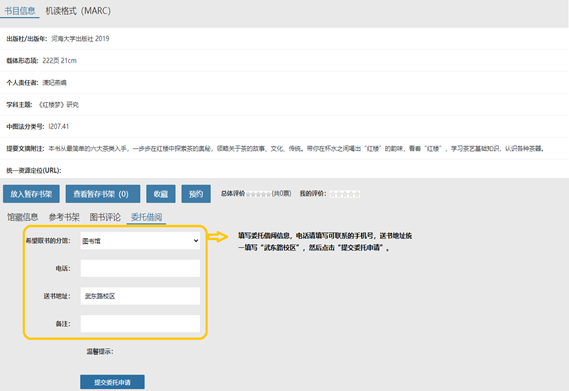Expand the 希望取书的分馆 dropdown
Screen dimensions: 569x391
click(x=140, y=241)
